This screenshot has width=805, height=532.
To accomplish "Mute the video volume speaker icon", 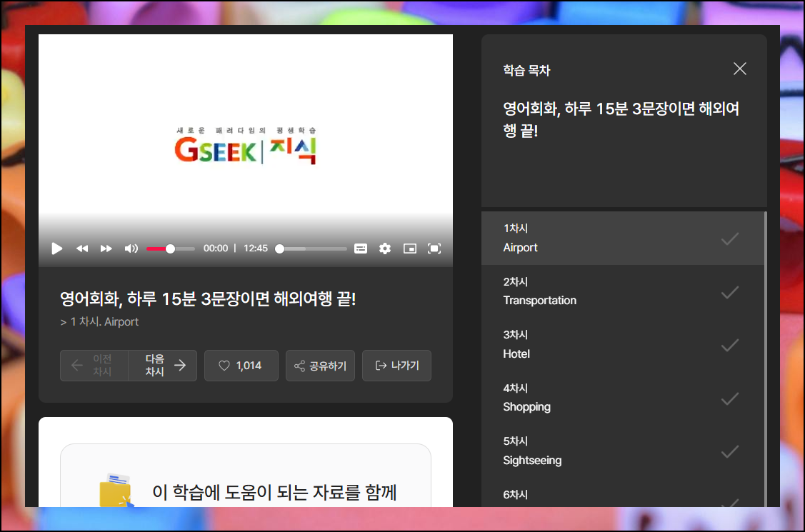I will 131,249.
